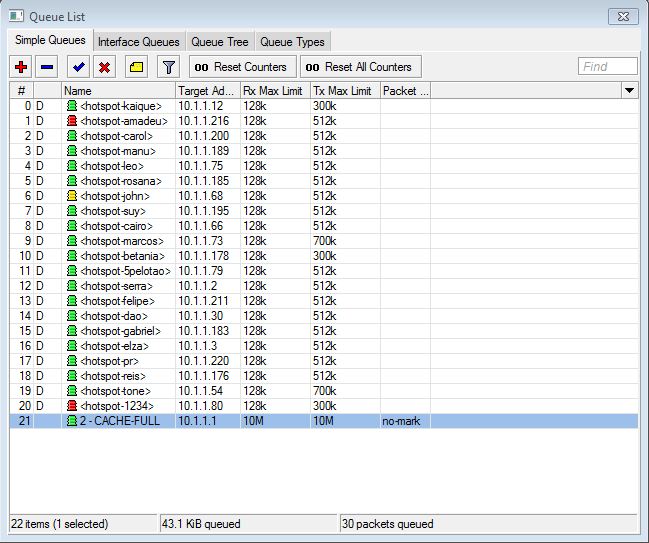Click the # column header

[x=22, y=91]
